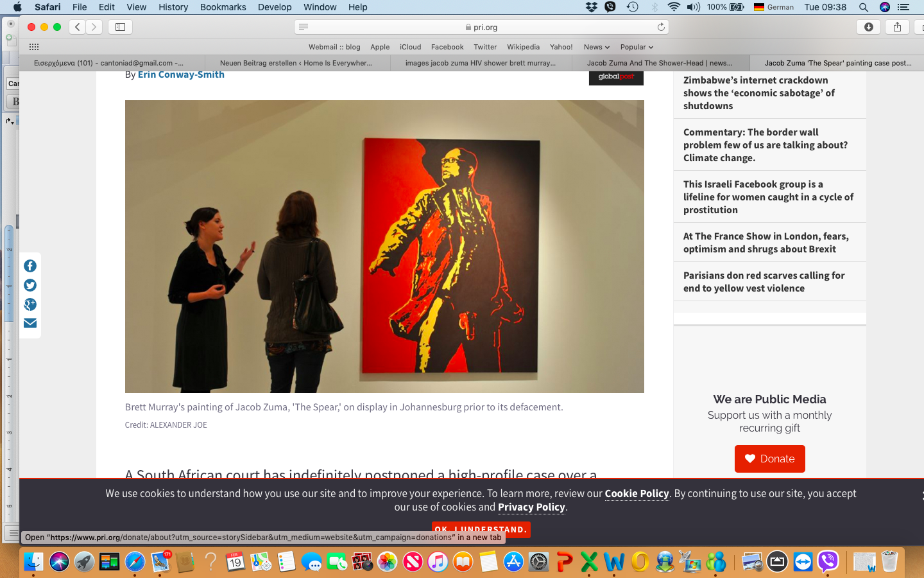Share article via Twitter side icon
The image size is (924, 578).
click(x=30, y=285)
